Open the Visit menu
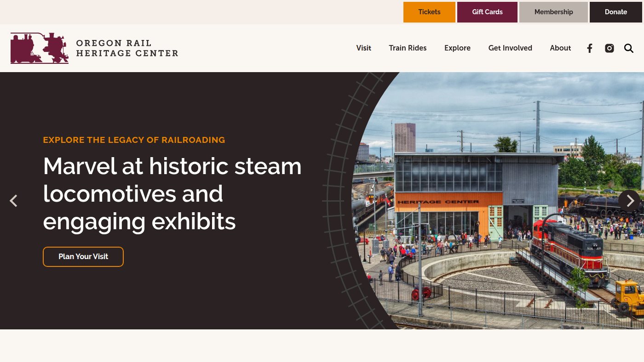Screen dimensions: 644x362 [363, 48]
